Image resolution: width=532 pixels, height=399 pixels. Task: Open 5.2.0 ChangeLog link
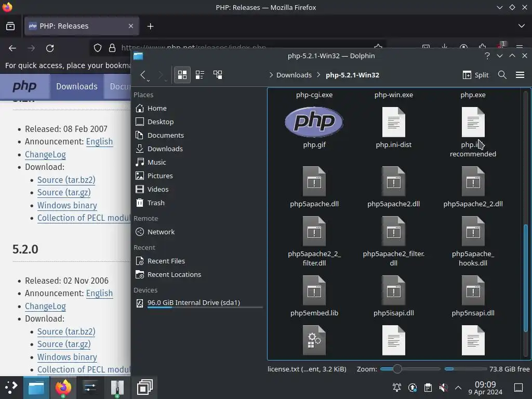coord(45,306)
